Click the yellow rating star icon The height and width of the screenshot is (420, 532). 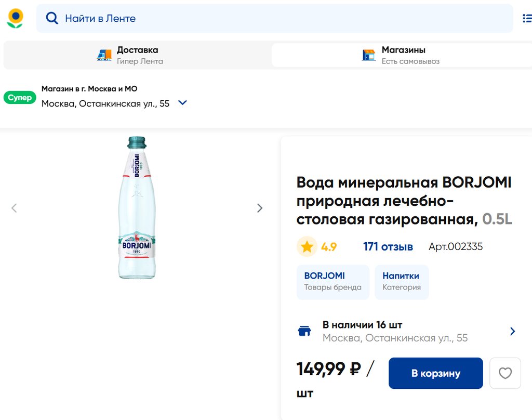point(307,247)
